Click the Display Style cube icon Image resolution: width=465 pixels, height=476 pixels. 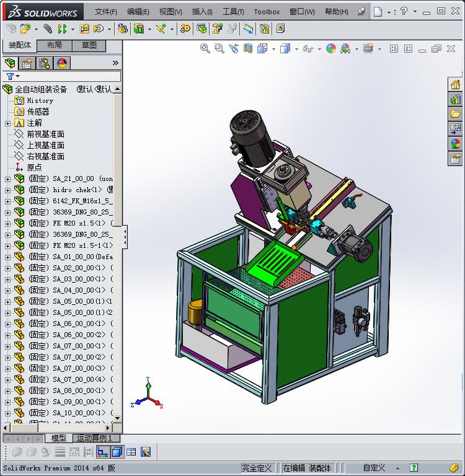coord(285,48)
